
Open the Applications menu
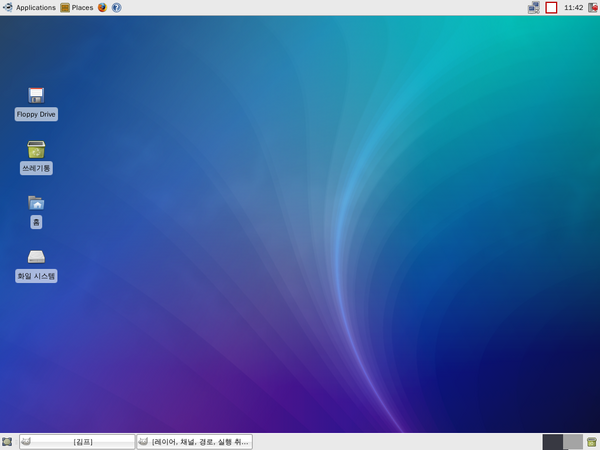coord(29,7)
